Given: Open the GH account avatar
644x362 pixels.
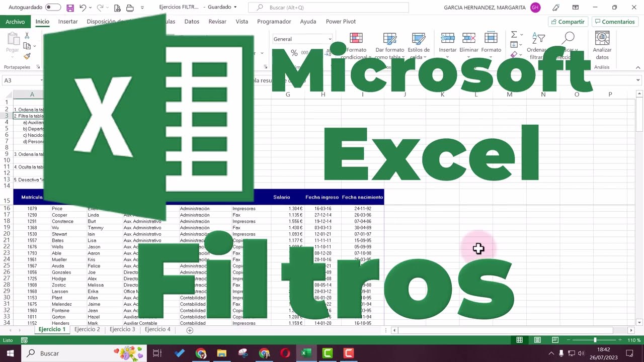Looking at the screenshot, I should point(535,8).
